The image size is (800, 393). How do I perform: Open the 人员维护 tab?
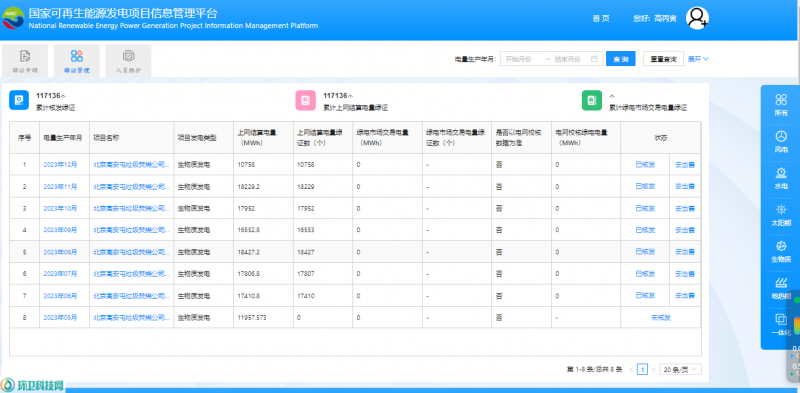tap(128, 61)
